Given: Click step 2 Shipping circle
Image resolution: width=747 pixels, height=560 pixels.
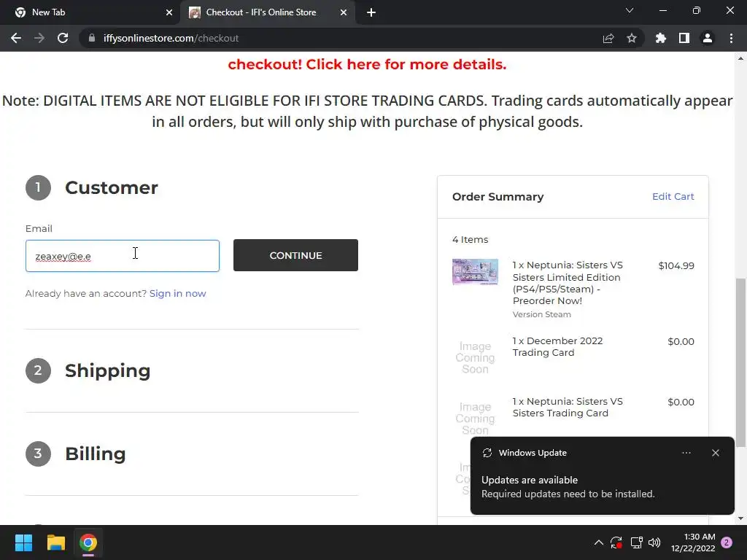Looking at the screenshot, I should click(38, 370).
